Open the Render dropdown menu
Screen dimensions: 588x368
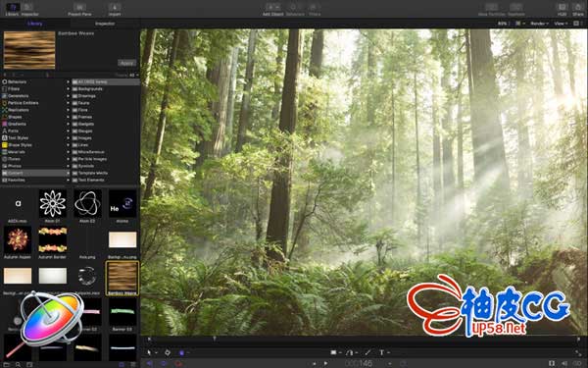click(539, 24)
